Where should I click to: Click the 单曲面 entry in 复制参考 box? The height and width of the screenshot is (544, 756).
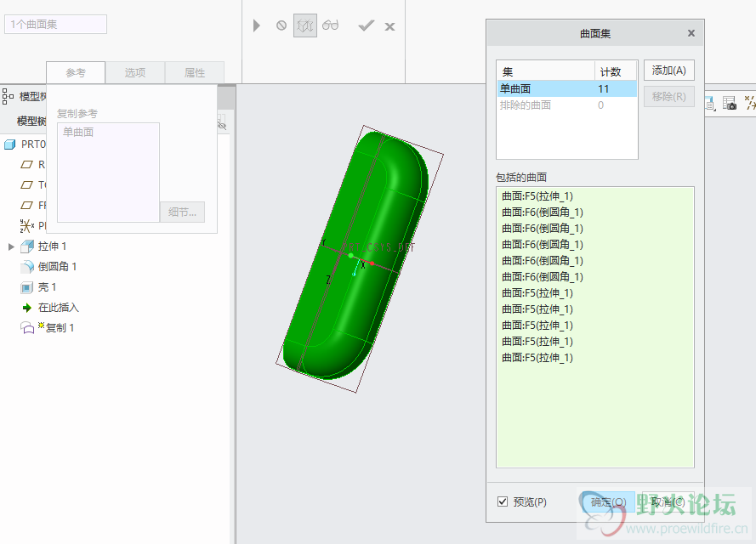click(78, 132)
